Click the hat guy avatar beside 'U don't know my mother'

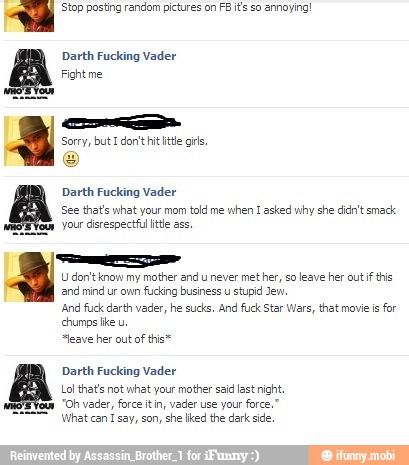[29, 277]
